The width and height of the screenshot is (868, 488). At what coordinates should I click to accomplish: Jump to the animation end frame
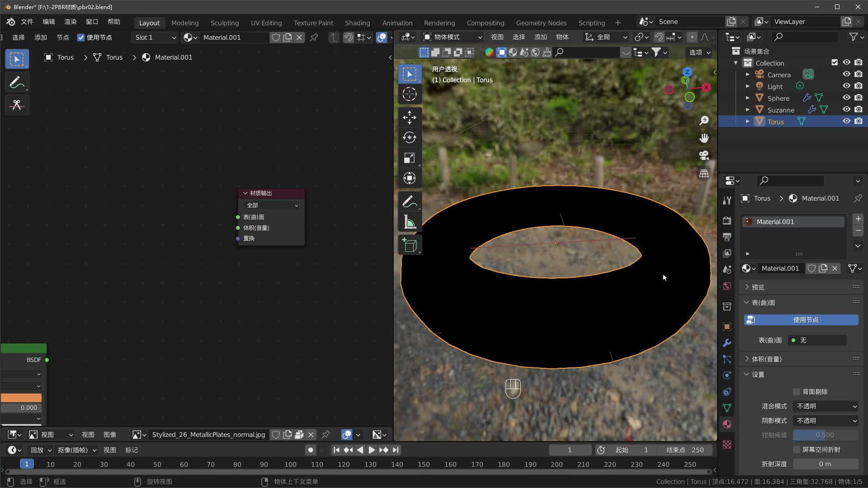click(396, 450)
